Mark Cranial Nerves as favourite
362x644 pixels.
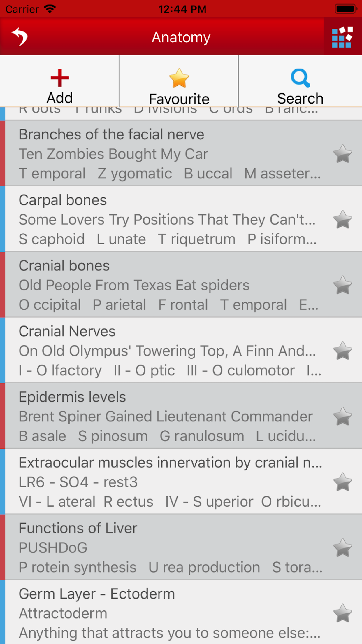[342, 351]
